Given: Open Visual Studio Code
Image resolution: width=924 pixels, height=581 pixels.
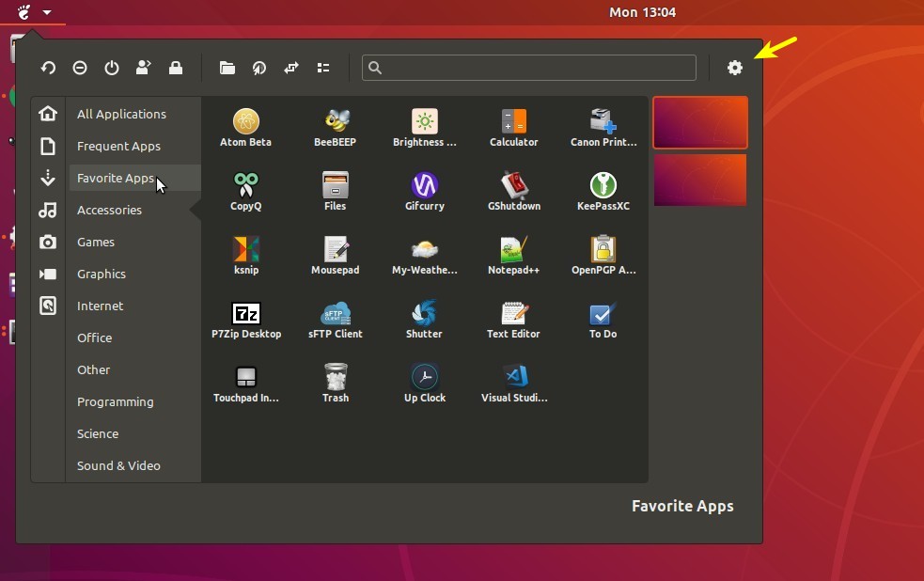Looking at the screenshot, I should click(514, 383).
